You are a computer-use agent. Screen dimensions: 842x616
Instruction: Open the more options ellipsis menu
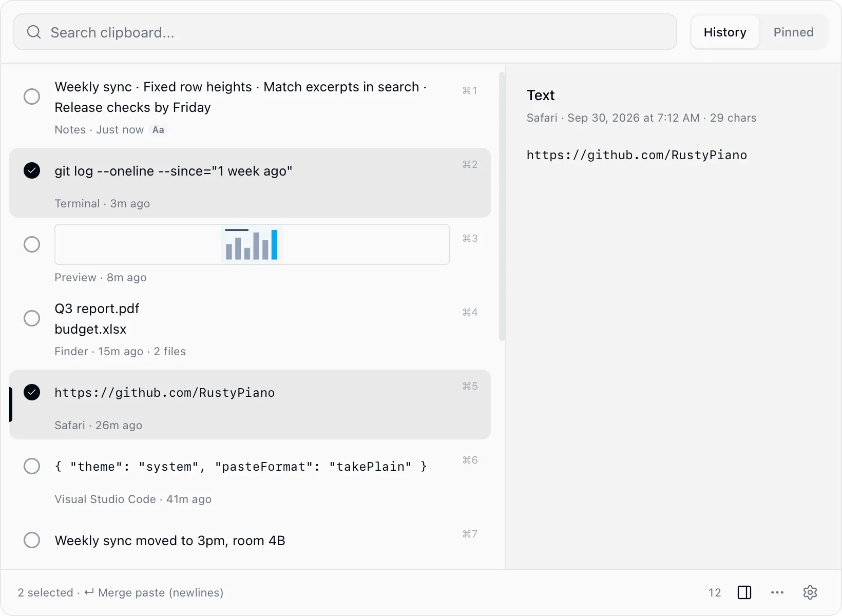pyautogui.click(x=777, y=592)
